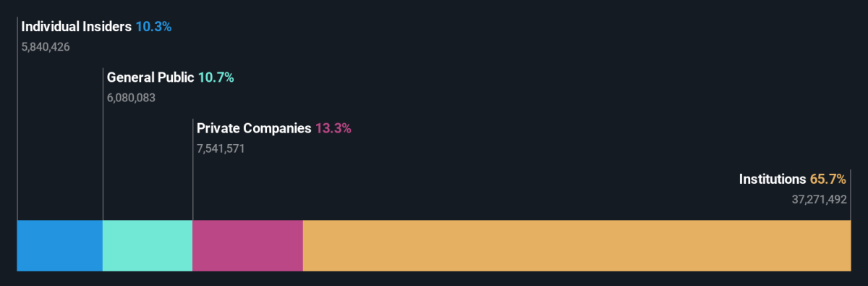
Task: Click the teal General Public bar segment
Action: click(148, 245)
